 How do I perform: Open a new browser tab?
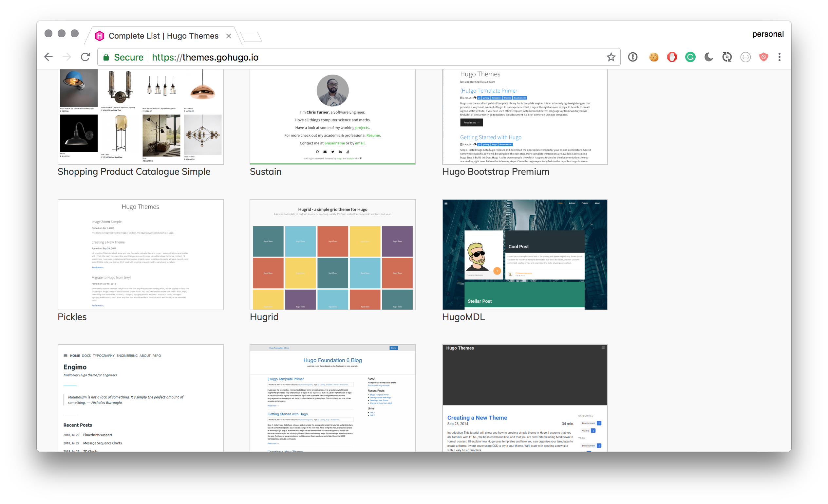(251, 37)
